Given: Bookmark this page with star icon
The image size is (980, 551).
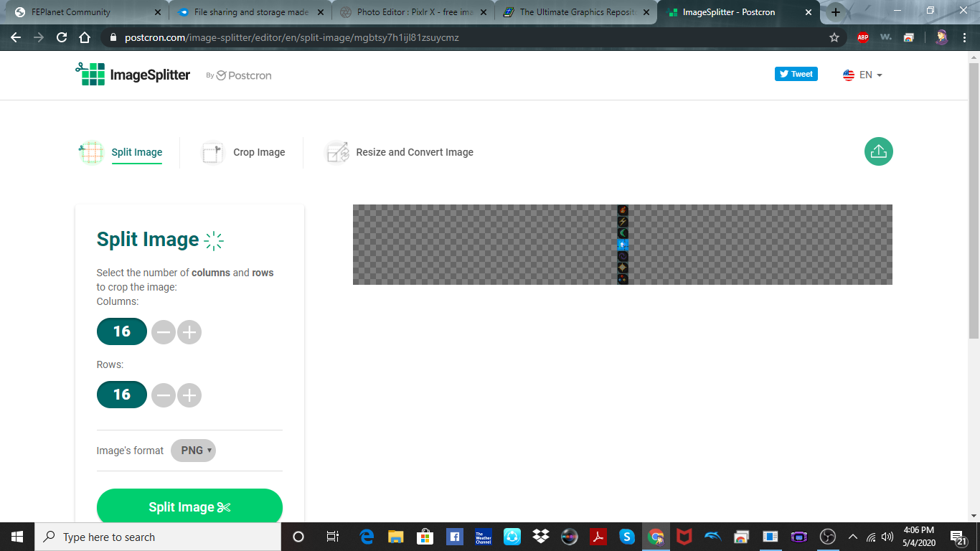Looking at the screenshot, I should pos(834,37).
